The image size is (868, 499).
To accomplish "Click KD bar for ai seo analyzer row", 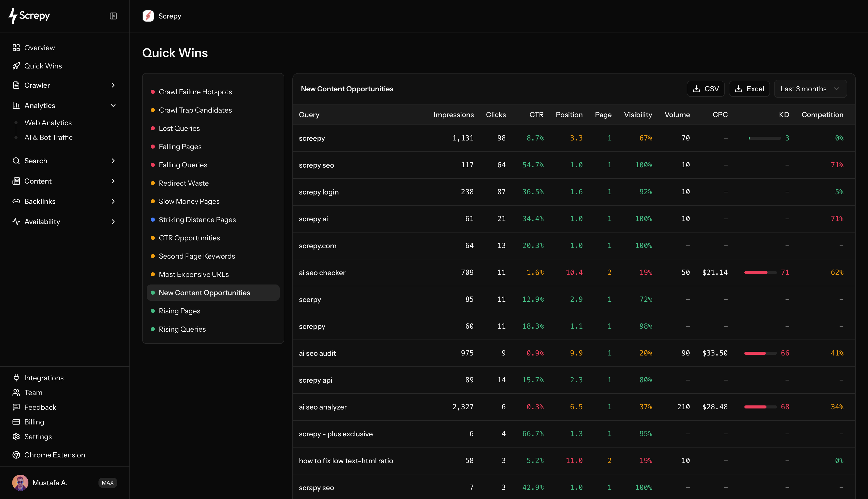I will click(760, 407).
